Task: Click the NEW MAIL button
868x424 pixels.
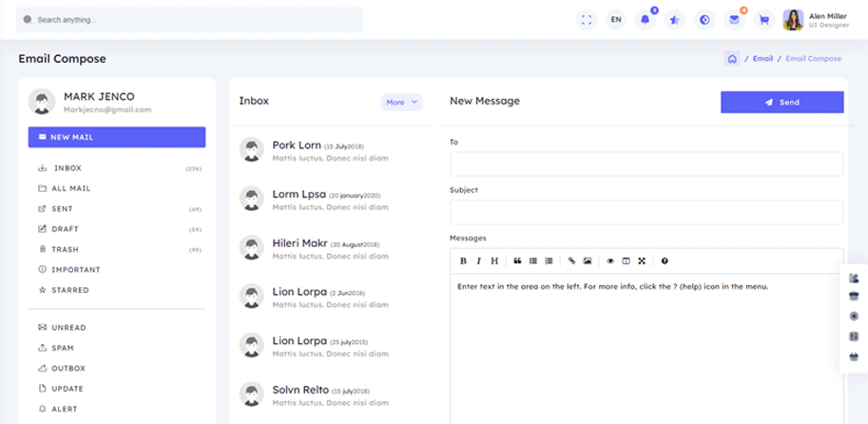Action: pos(117,137)
